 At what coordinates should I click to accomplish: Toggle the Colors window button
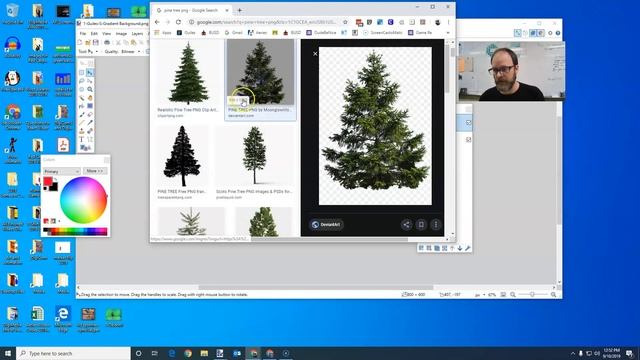tap(541, 33)
